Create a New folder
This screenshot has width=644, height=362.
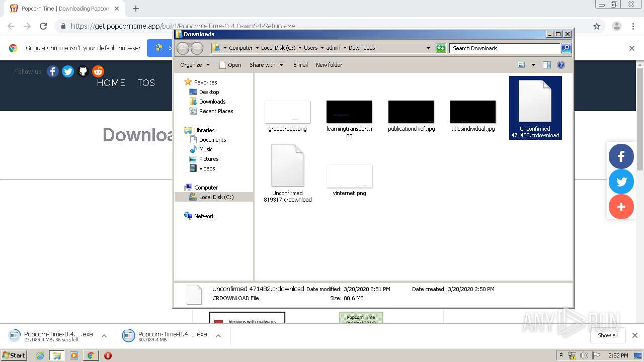329,65
